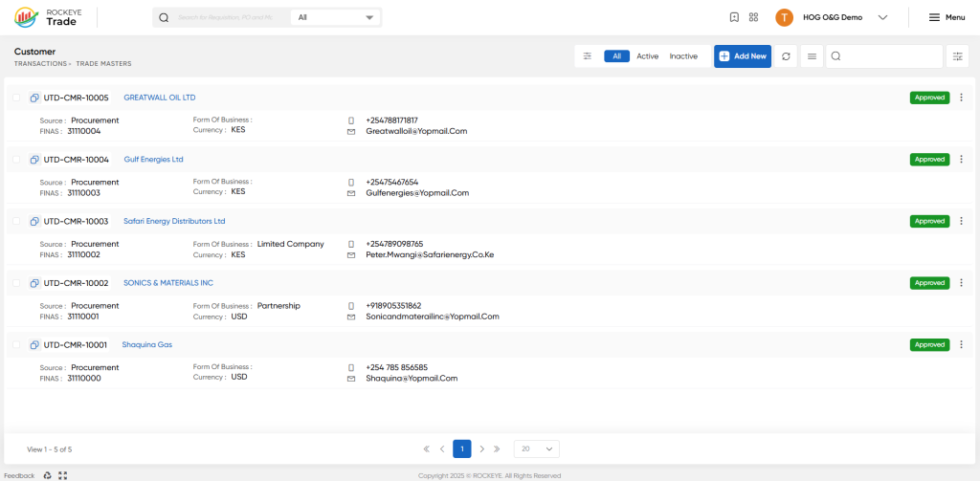Viewport: 980px width, 481px height.
Task: Click email Peter.Mwangi@Safarienergy.Co.Ke
Action: click(x=430, y=255)
